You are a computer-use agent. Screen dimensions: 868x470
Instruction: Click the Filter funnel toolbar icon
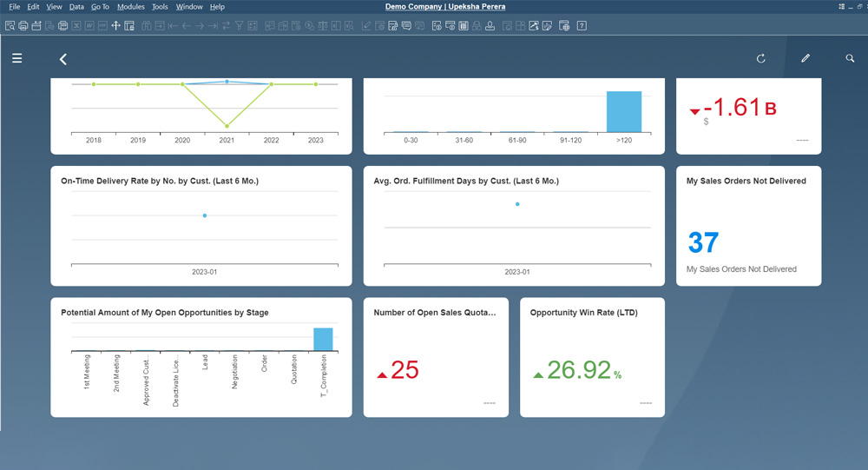[x=240, y=26]
